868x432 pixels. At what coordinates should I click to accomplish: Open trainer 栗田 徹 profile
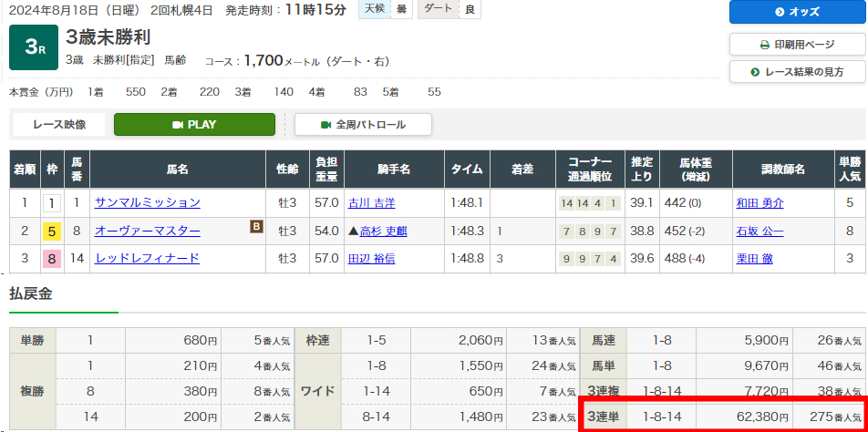tap(754, 258)
